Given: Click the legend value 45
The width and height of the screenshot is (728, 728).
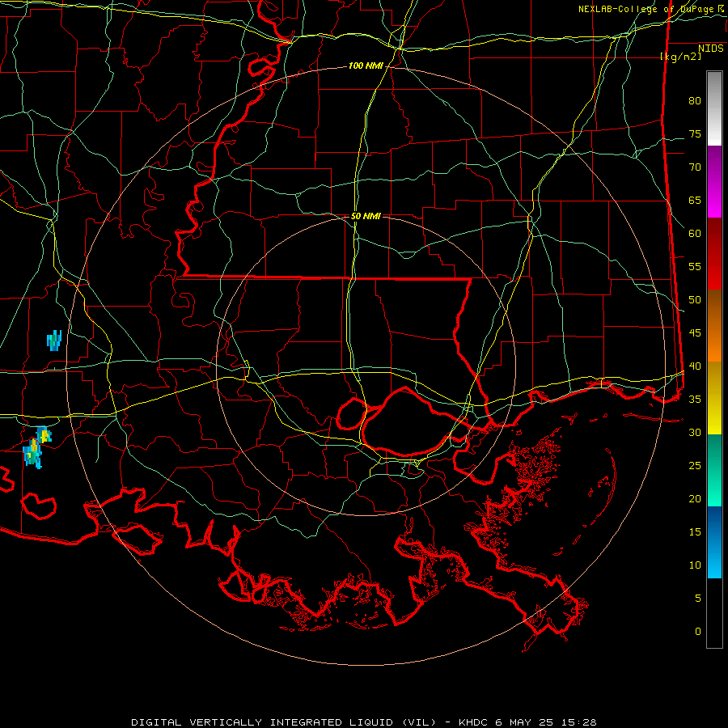Looking at the screenshot, I should pyautogui.click(x=695, y=333).
